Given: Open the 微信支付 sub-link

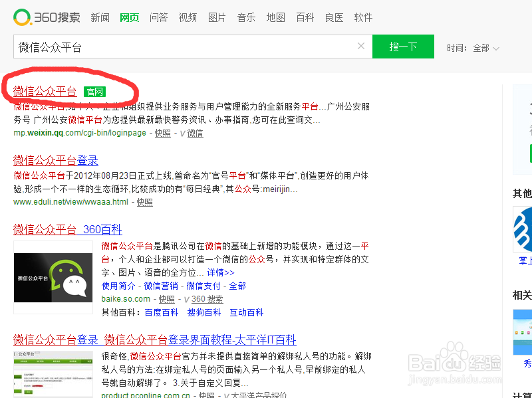Looking at the screenshot, I should pos(203,286).
